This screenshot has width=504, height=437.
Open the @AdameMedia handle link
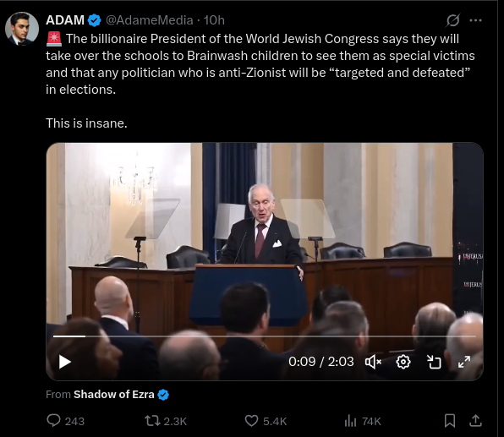click(x=150, y=20)
